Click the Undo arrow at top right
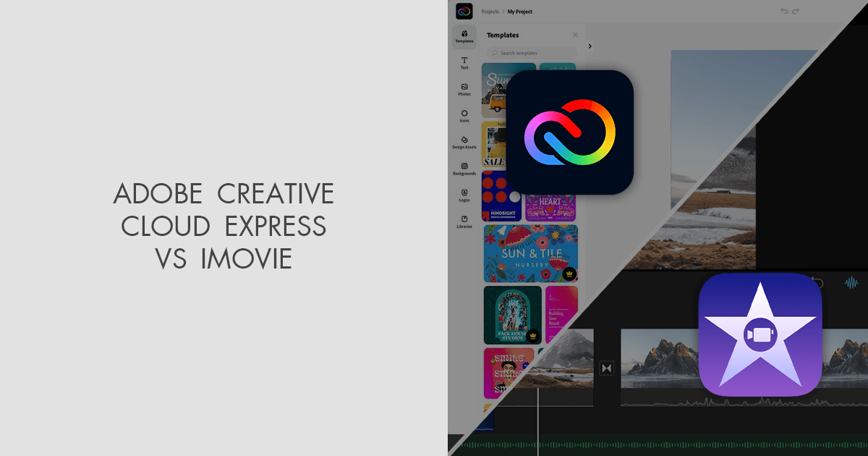This screenshot has height=456, width=868. click(784, 10)
